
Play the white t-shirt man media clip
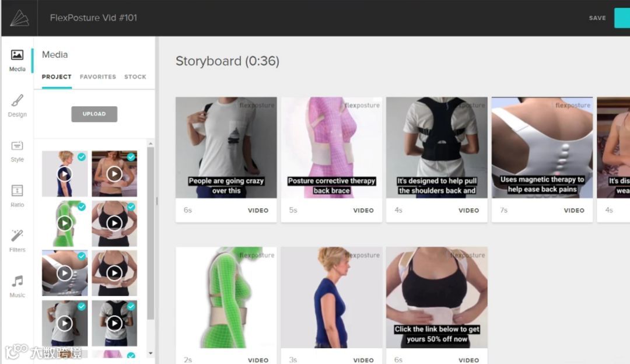(x=64, y=323)
